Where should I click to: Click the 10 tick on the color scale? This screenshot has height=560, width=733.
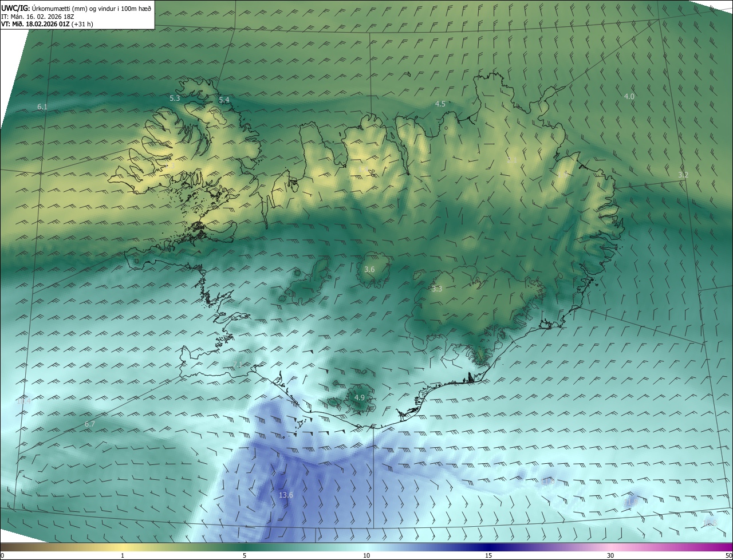tap(366, 555)
